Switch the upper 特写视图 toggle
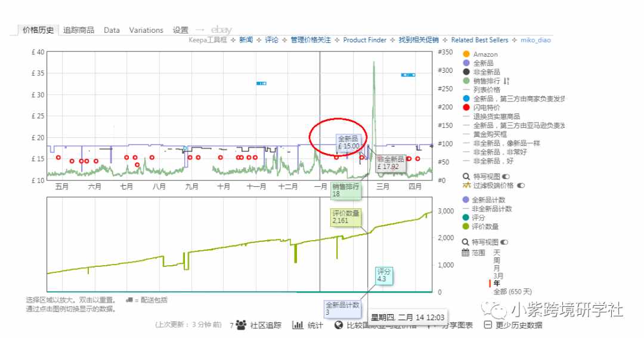Image resolution: width=644 pixels, height=338 pixels. pos(506,176)
